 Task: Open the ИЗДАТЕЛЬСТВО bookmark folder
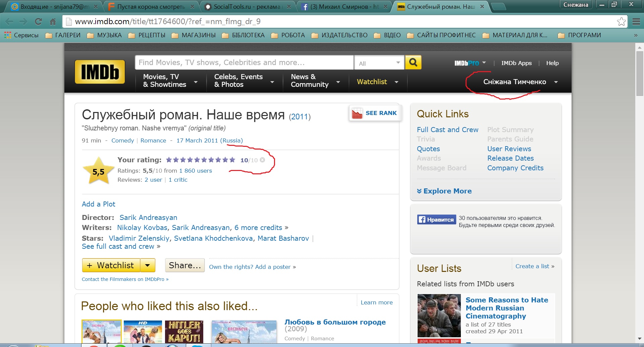(x=339, y=35)
